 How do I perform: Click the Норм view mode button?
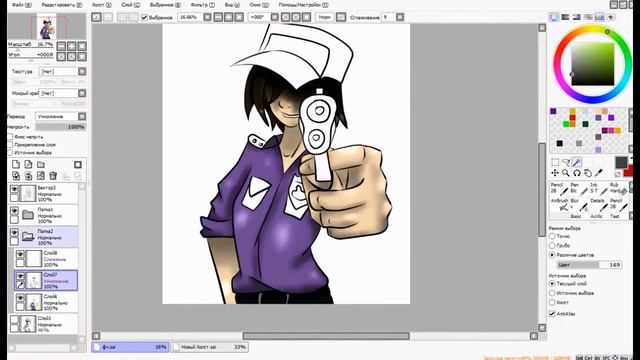point(325,17)
